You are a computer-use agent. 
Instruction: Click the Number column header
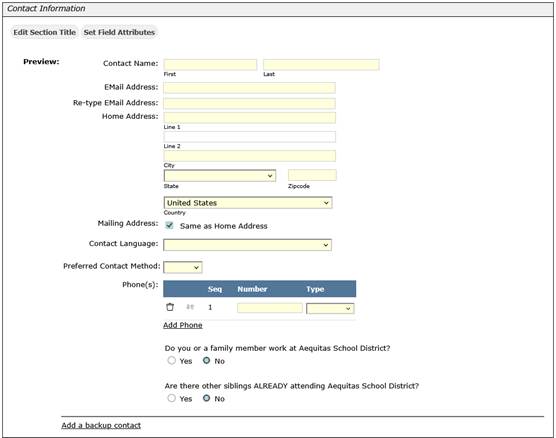252,289
